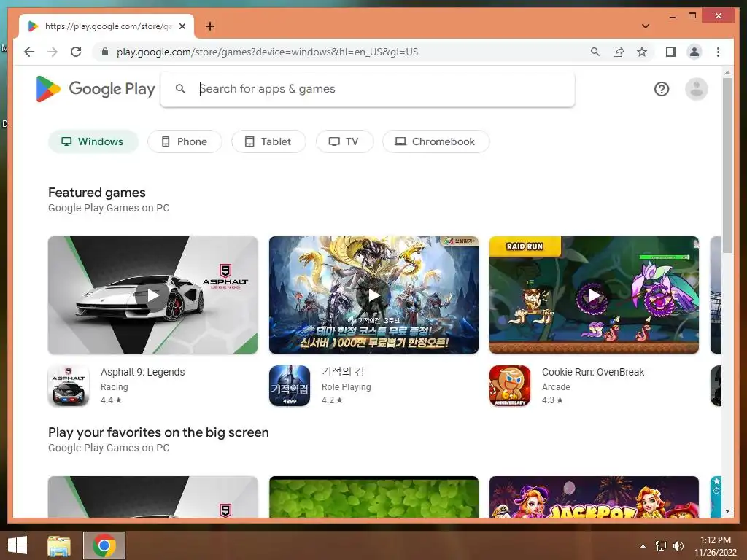Viewport: 747px width, 560px height.
Task: Select the Windows device filter
Action: pos(93,141)
